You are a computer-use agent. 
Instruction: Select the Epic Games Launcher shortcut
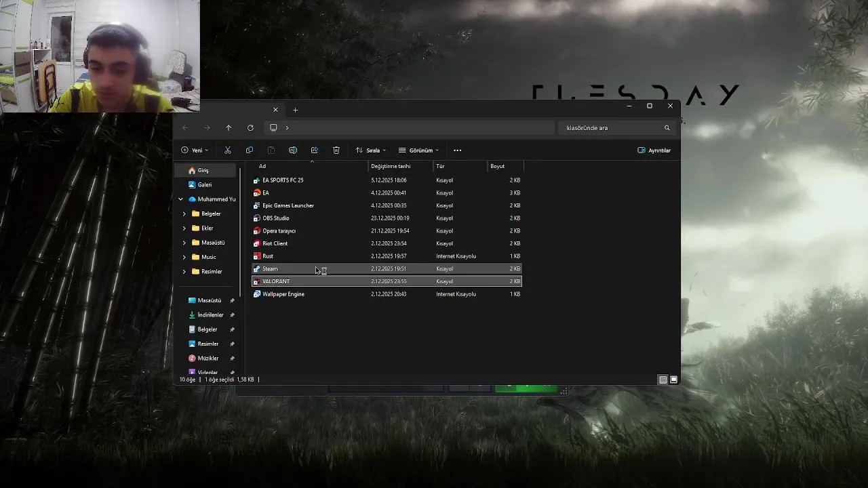(x=387, y=205)
